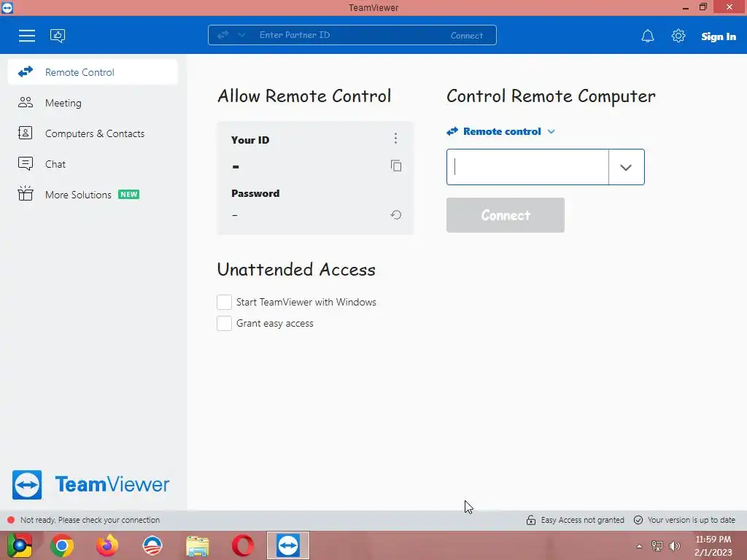Click the Chat bubble icon
Image resolution: width=747 pixels, height=560 pixels.
click(x=26, y=164)
